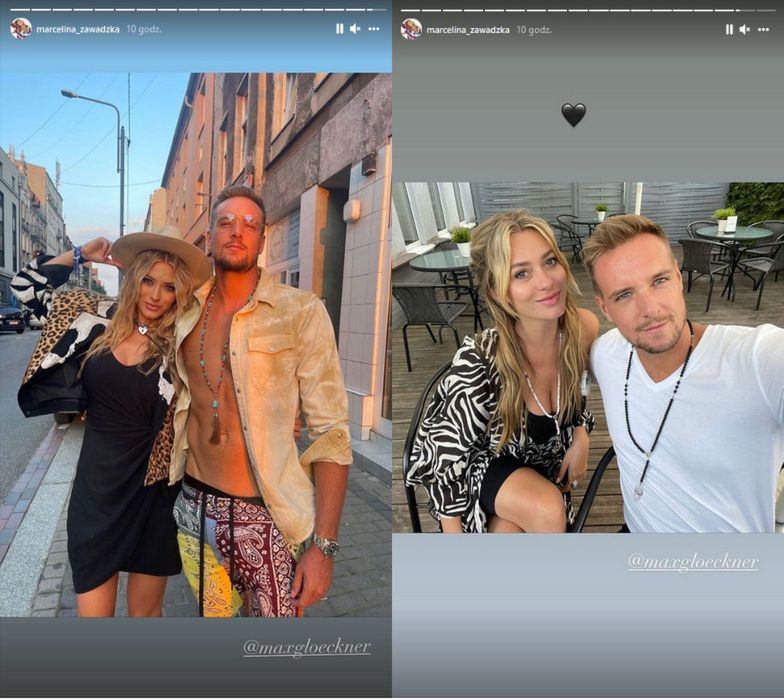Click the left story progress bar
This screenshot has width=784, height=700.
click(198, 10)
